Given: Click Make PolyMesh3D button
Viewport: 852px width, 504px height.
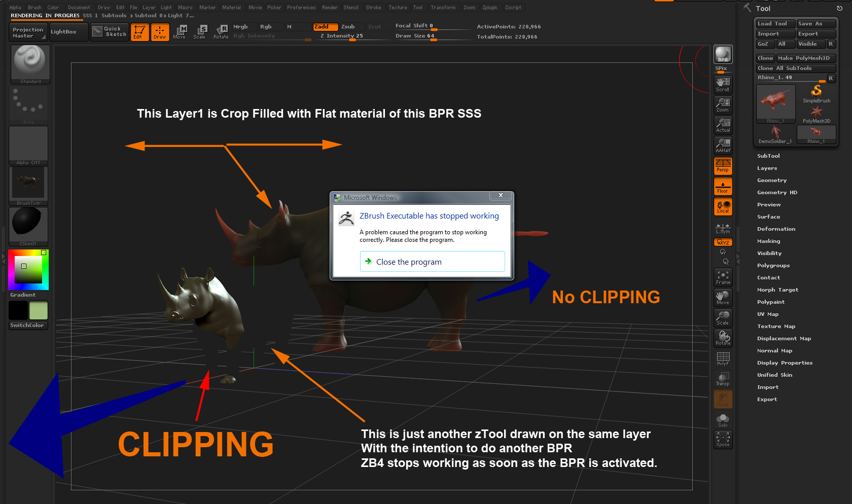Looking at the screenshot, I should (x=806, y=58).
